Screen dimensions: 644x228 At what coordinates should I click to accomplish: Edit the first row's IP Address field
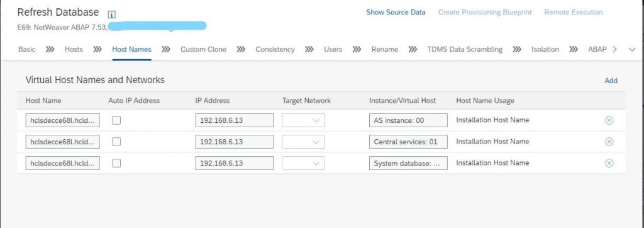point(234,120)
